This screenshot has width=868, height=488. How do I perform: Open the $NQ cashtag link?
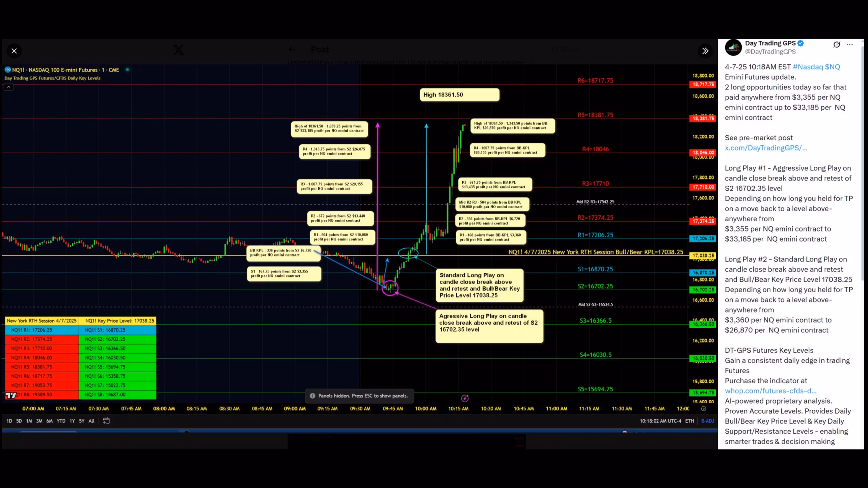tap(832, 67)
